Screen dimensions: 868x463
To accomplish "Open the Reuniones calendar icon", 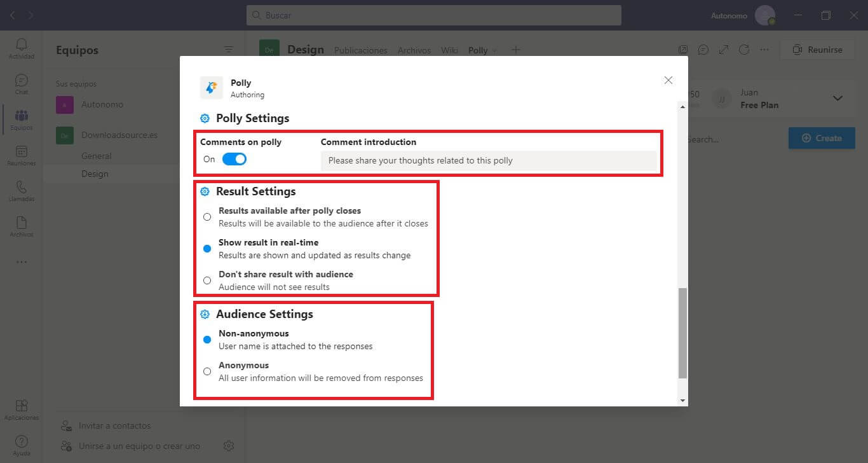I will (22, 151).
